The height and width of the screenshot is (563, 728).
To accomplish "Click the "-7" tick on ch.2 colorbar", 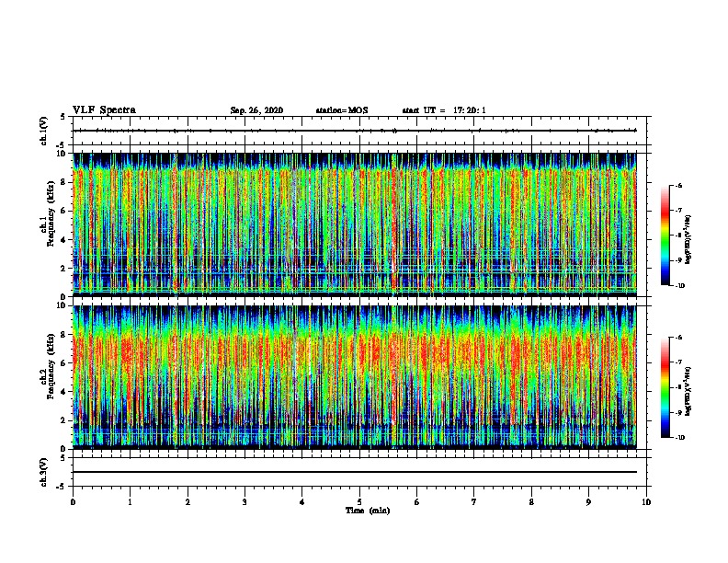I will [678, 362].
